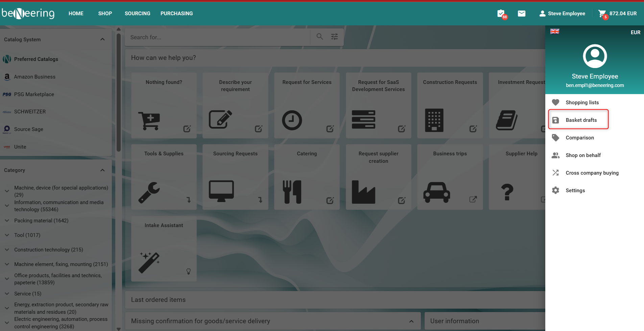Open Settings in the user panel
The image size is (644, 331).
575,191
